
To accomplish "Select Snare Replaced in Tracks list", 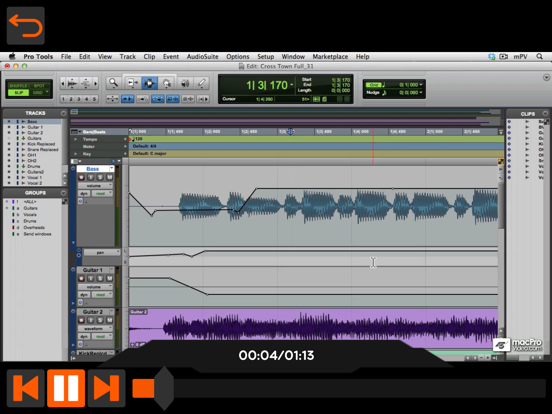I will point(43,150).
